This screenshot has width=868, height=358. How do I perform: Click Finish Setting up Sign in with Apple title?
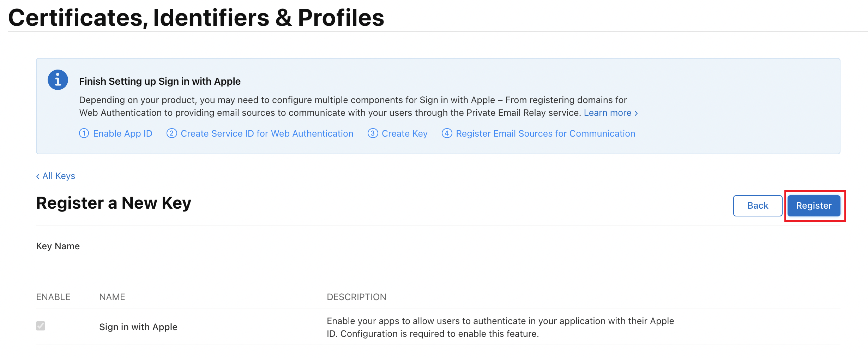160,81
